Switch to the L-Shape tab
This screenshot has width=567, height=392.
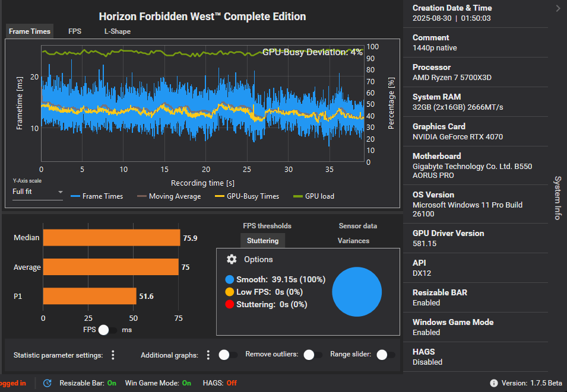[118, 31]
